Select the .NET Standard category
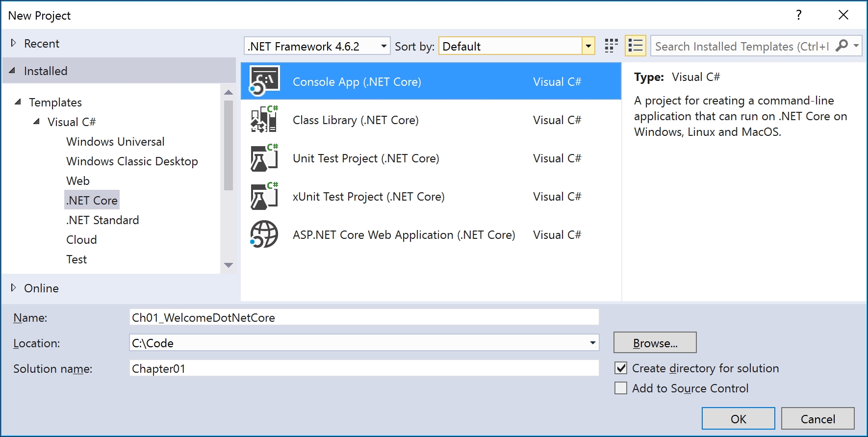 click(102, 220)
